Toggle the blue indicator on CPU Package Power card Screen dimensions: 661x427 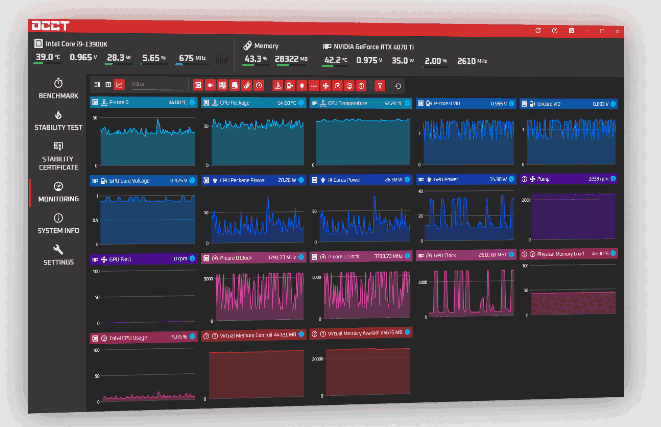(301, 180)
